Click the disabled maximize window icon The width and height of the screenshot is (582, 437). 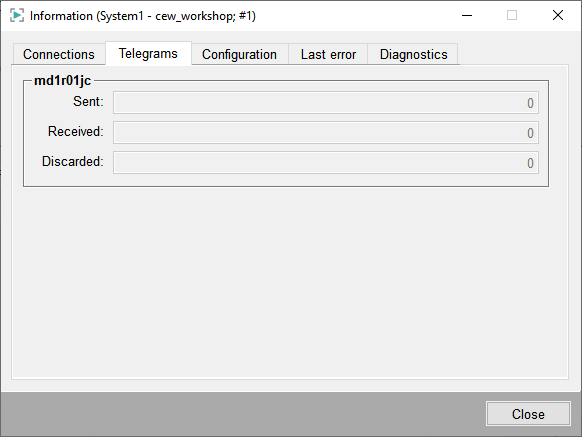click(512, 16)
